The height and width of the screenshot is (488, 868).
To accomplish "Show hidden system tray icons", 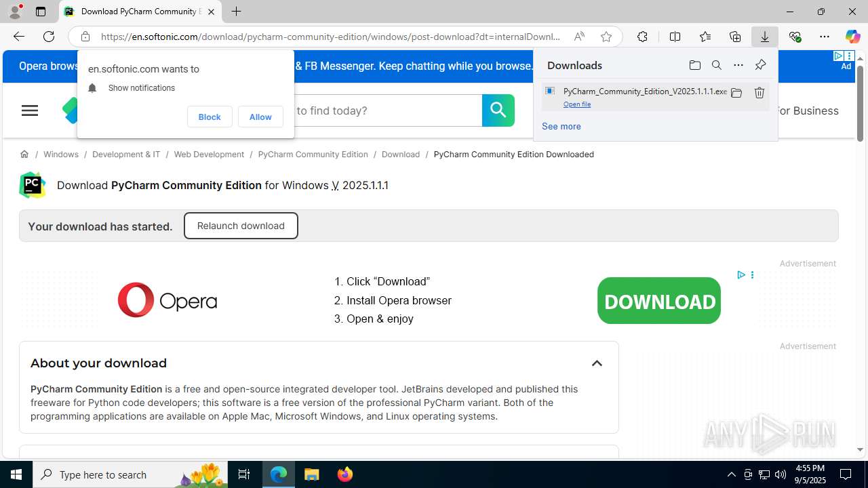I will coord(731,474).
